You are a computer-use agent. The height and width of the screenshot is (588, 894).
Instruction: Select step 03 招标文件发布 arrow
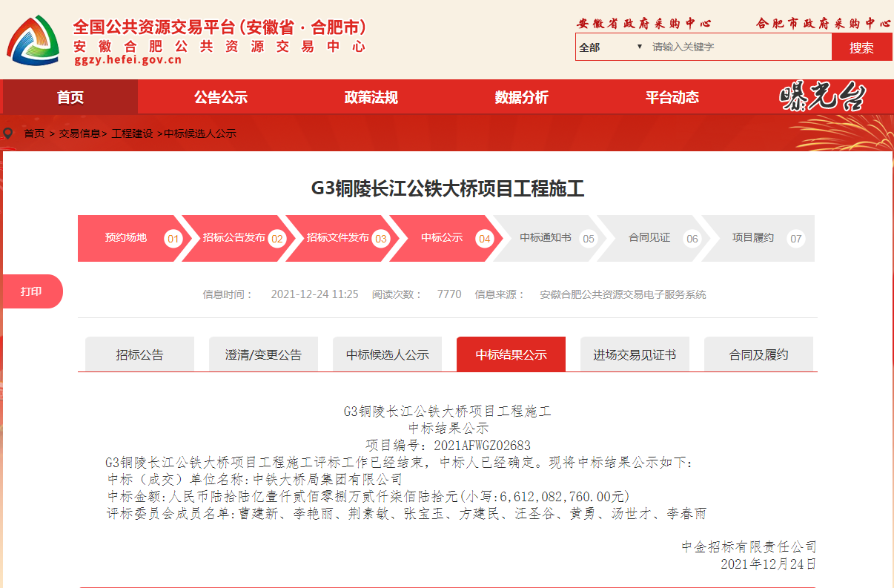(338, 238)
